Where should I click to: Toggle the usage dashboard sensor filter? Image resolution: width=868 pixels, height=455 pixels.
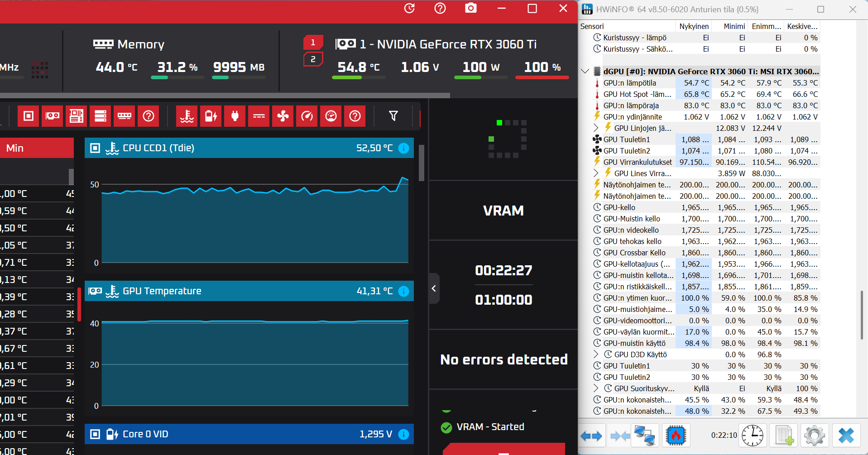tap(331, 116)
